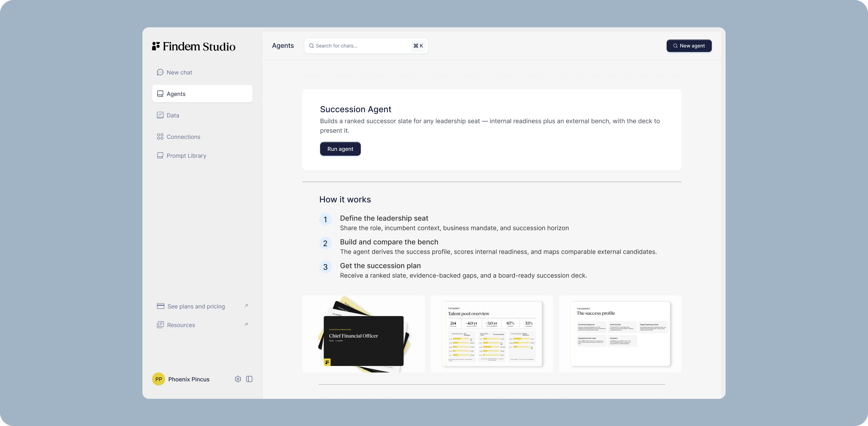Open New chat in the sidebar
Image resolution: width=868 pixels, height=426 pixels.
click(x=202, y=72)
